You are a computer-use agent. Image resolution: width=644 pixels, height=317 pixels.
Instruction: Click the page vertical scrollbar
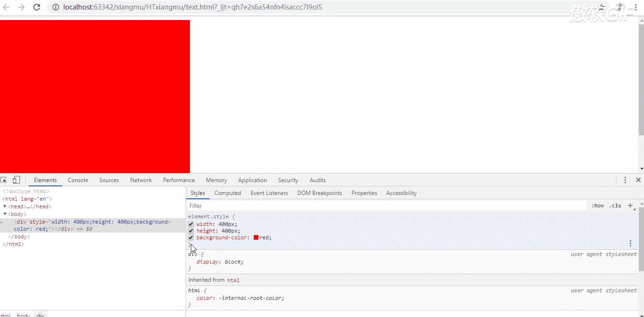(641, 79)
